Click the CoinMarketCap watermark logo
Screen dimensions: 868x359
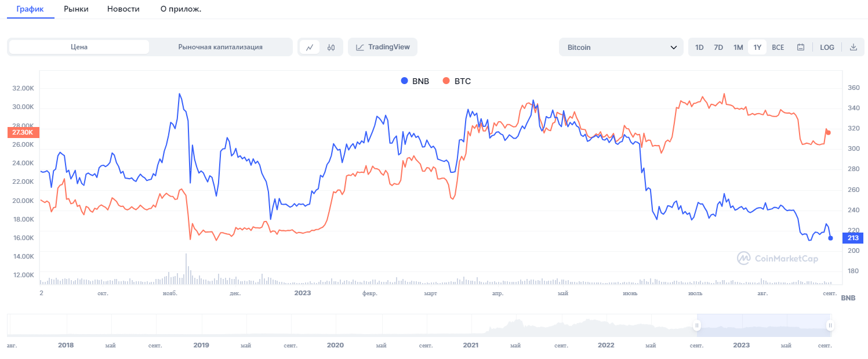click(778, 258)
